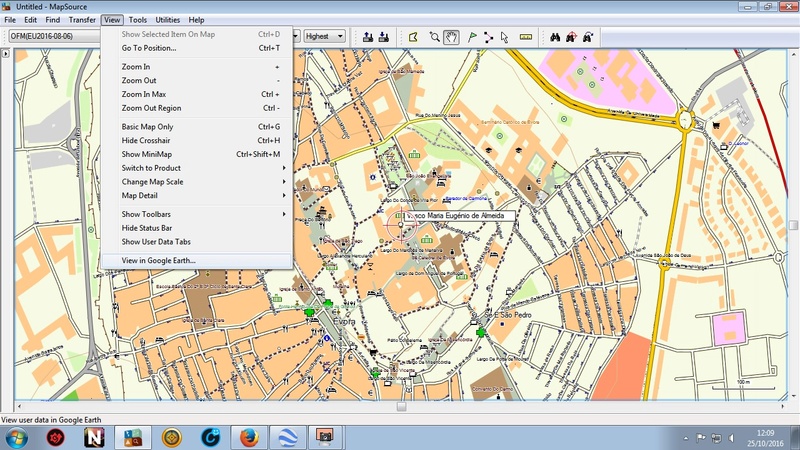Screen dimensions: 800x450
Task: Expand the Map Detail submenu
Action: 197,195
